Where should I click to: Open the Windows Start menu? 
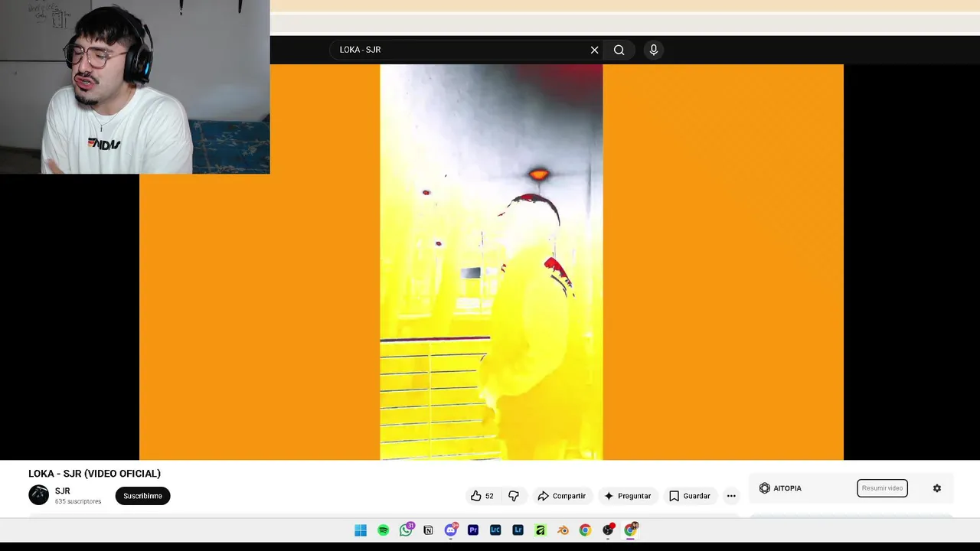point(361,530)
